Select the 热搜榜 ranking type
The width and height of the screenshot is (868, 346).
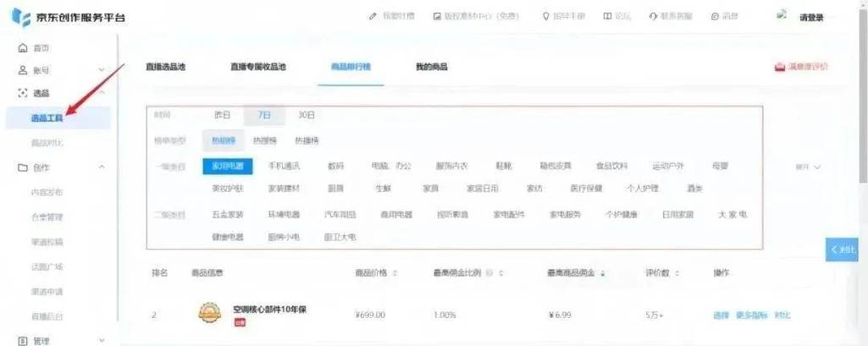pos(264,140)
